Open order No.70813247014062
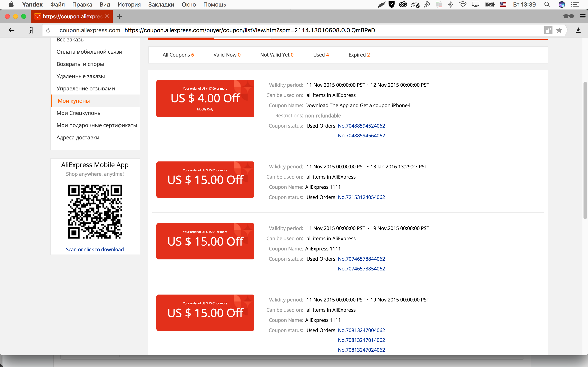Screen dimensions: 588x367 [x=362, y=340]
